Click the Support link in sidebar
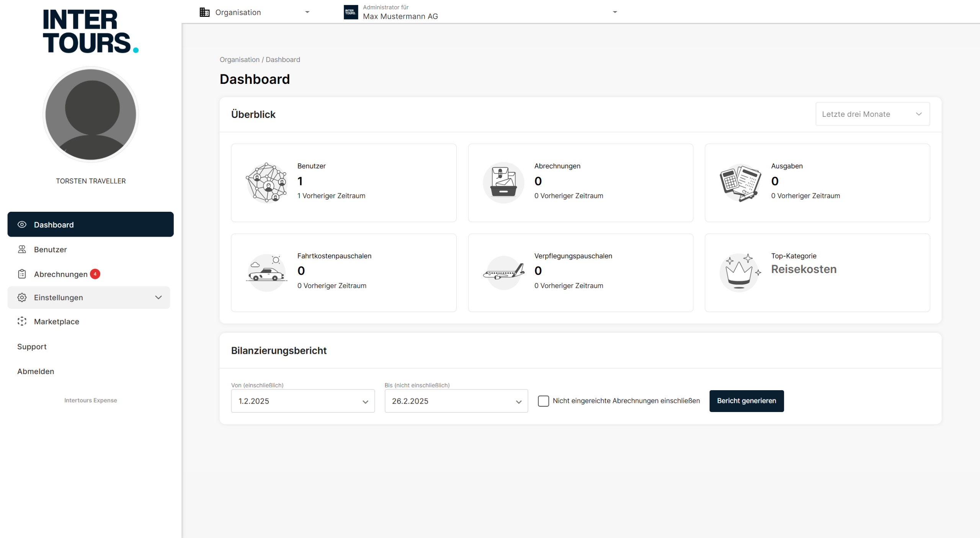The width and height of the screenshot is (980, 538). tap(32, 347)
